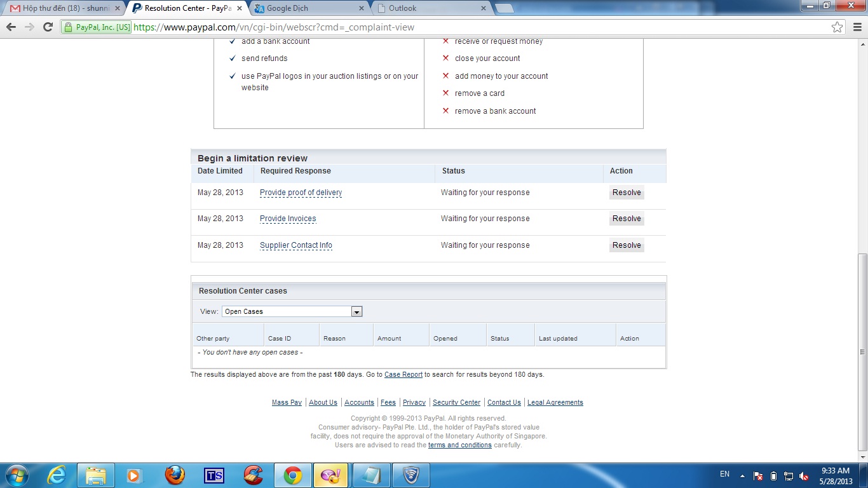
Task: Open Windows Explorer from the taskbar
Action: [96, 475]
